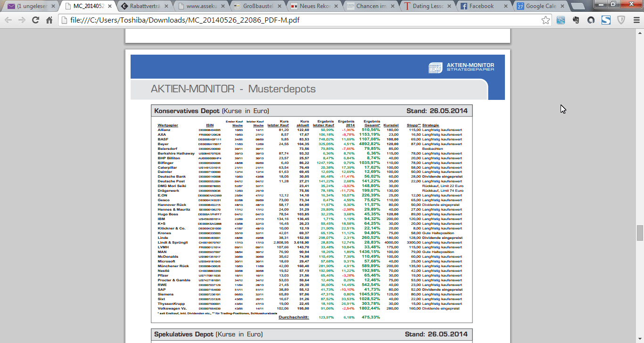Click the Durchschnitt label below the table
This screenshot has width=644, height=343.
tap(294, 318)
